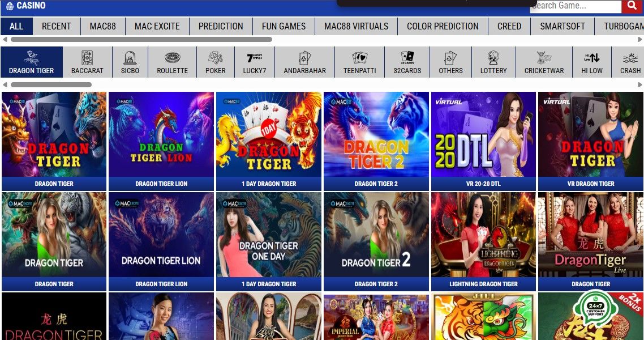
Task: Click right arrow of provider tabs scrollbar
Action: coord(639,40)
